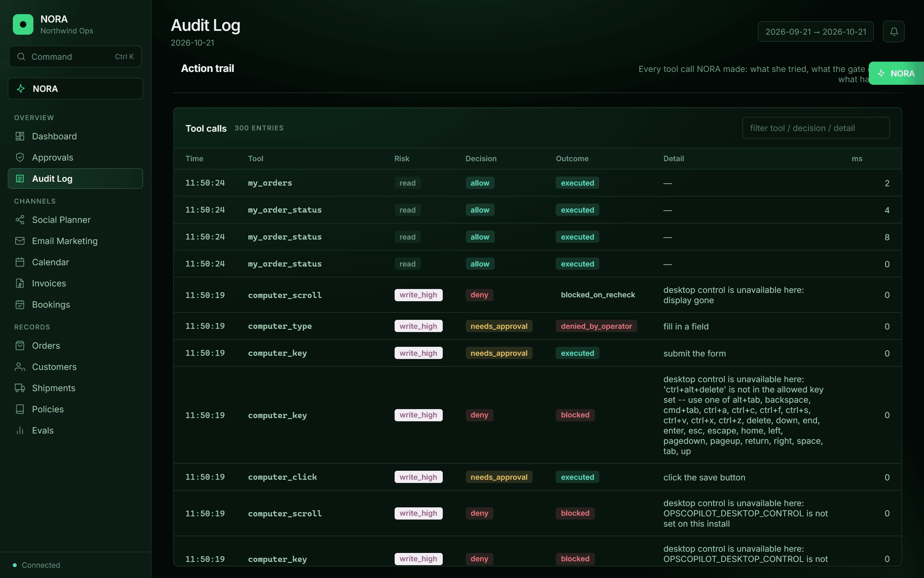Click the filter tool / decision / detail field
Screen dimensions: 924x578
816,128
